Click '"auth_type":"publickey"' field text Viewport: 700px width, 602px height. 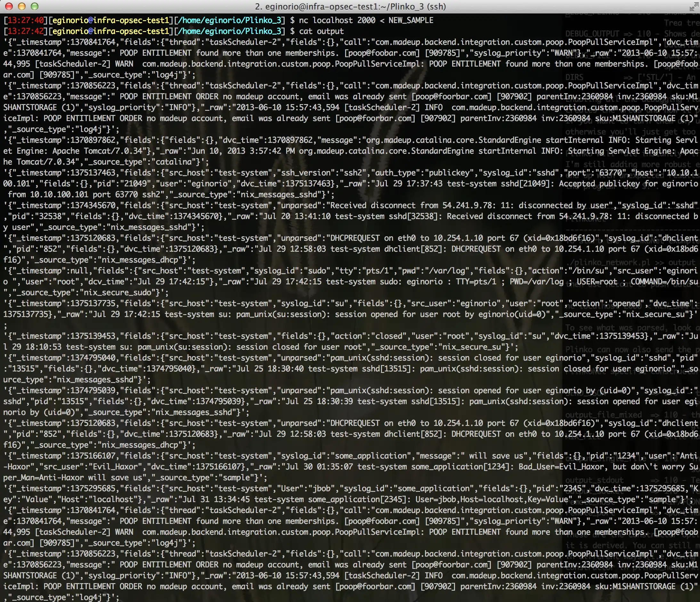pos(424,173)
